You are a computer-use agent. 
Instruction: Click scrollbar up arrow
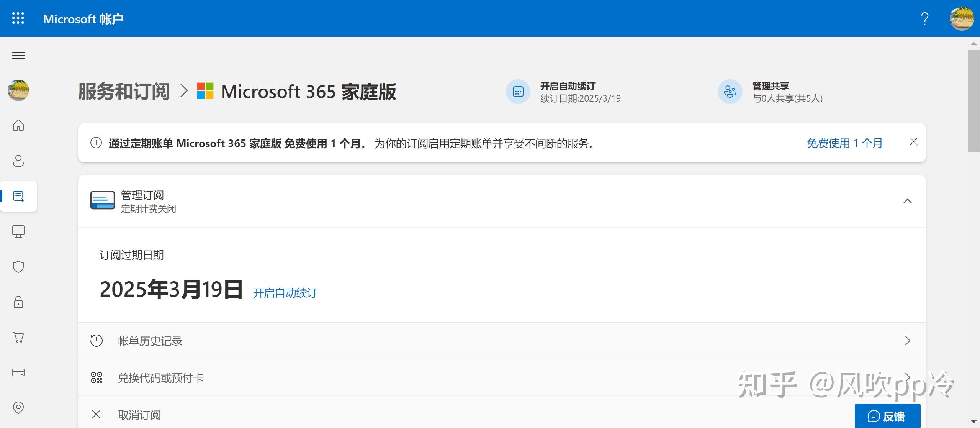click(x=974, y=44)
